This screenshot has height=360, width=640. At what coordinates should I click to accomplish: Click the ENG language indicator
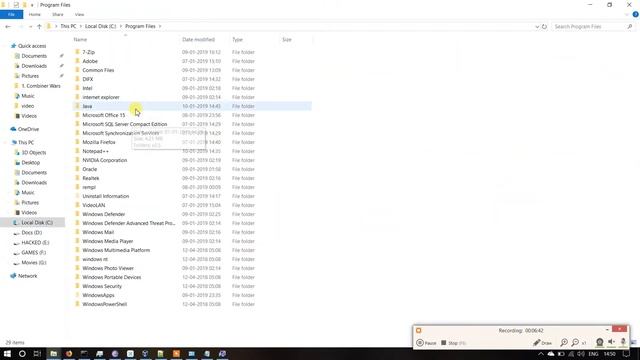point(593,354)
